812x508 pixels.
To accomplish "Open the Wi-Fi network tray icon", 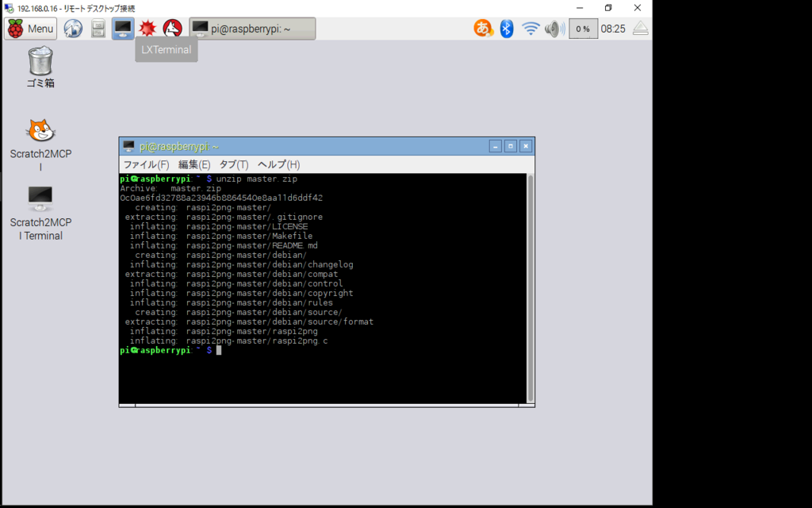I will [x=530, y=29].
